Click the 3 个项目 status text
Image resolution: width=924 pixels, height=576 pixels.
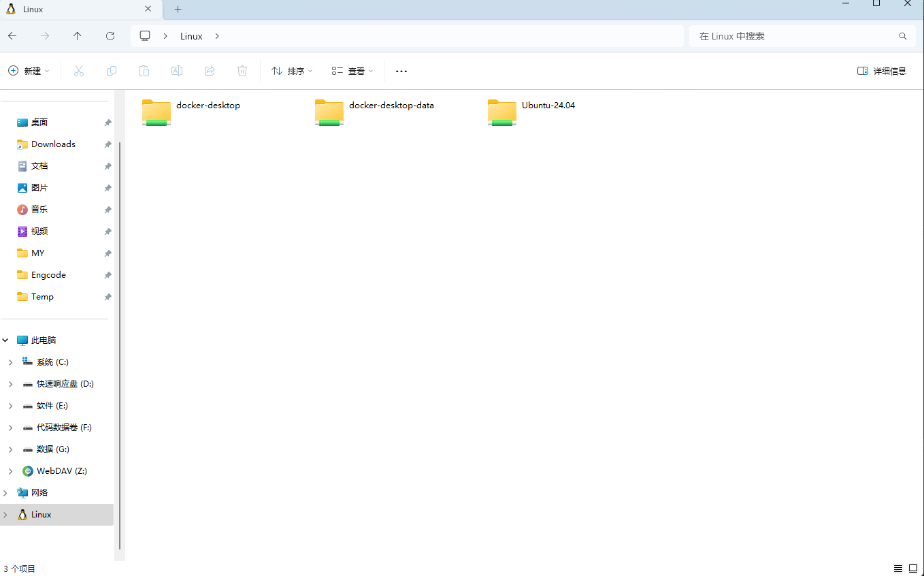[x=19, y=569]
